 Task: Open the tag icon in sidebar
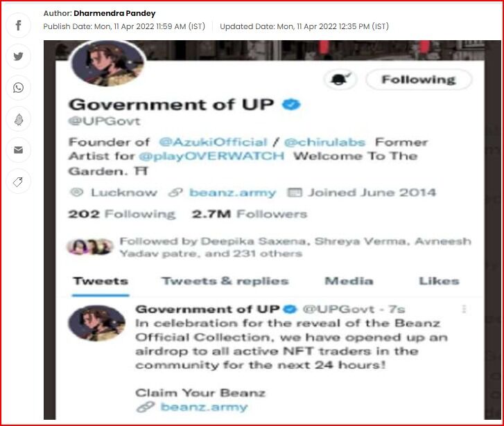18,181
